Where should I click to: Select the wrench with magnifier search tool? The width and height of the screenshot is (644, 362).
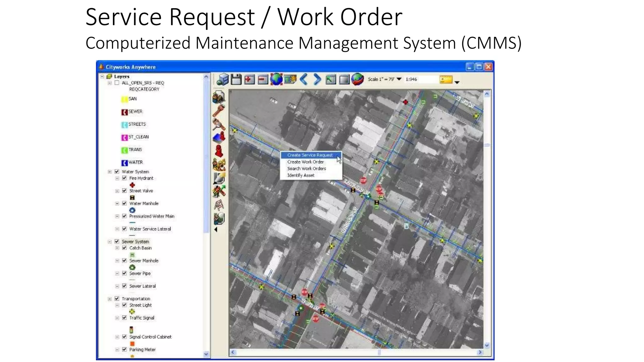point(219,124)
